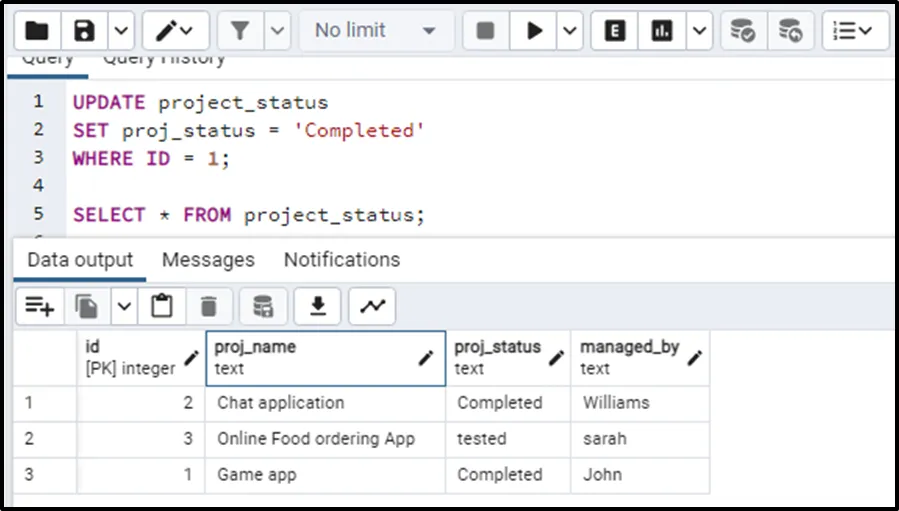Download results using the save-to-file icon
Screen dimensions: 899x511
click(x=318, y=306)
